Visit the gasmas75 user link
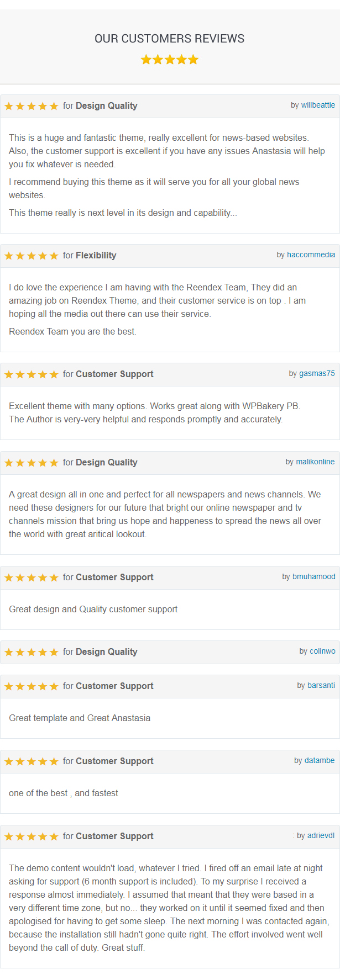This screenshot has height=980, width=340. click(x=317, y=374)
